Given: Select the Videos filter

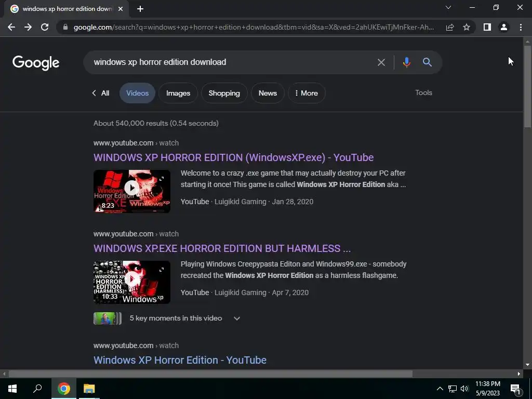Looking at the screenshot, I should point(137,93).
